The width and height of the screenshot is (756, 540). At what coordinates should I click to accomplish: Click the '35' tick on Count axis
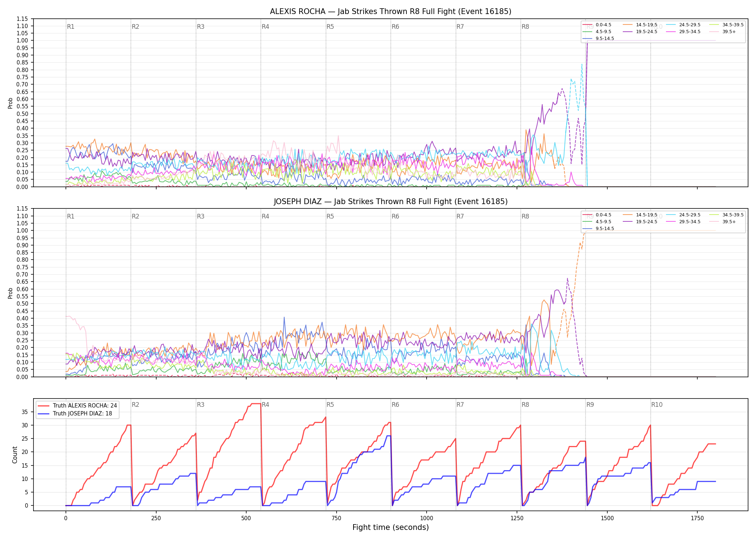pyautogui.click(x=25, y=412)
